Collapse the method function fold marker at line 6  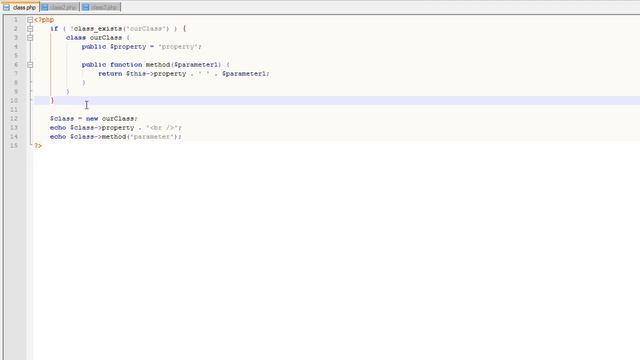tap(30, 64)
